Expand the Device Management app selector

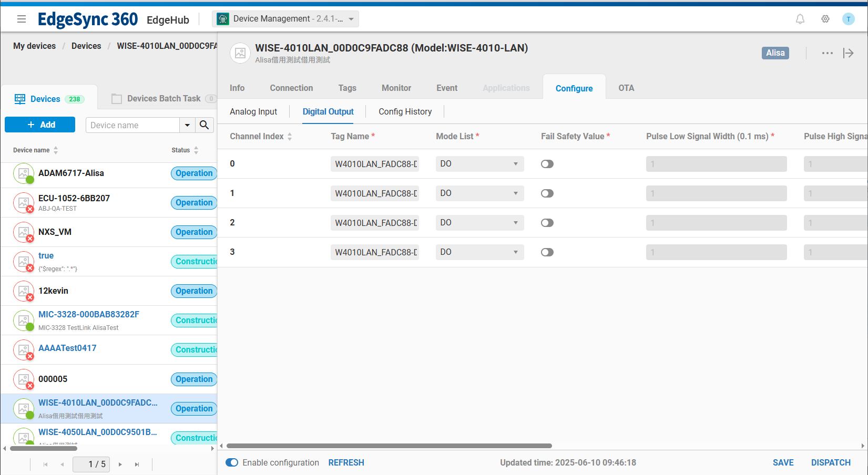[285, 19]
